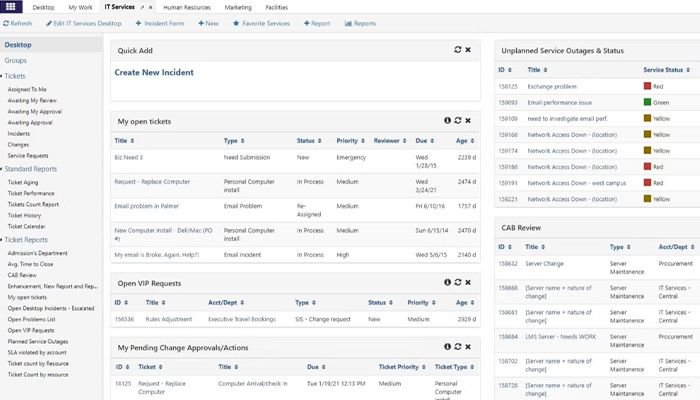Click the pencil icon on IT Services tab

(x=142, y=7)
